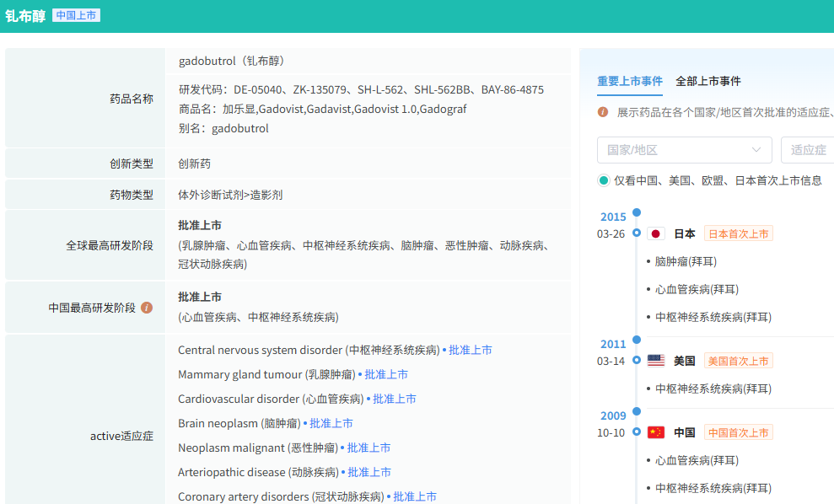Toggle 仅看中国、美国、欧盟、日本首次上市信息 radio option
Image resolution: width=834 pixels, height=504 pixels.
tap(604, 180)
